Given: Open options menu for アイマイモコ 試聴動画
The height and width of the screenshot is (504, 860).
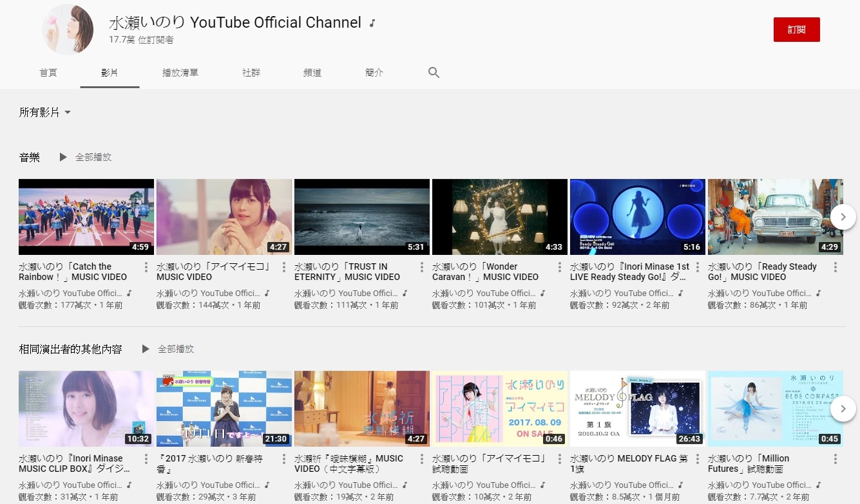Looking at the screenshot, I should click(x=560, y=459).
